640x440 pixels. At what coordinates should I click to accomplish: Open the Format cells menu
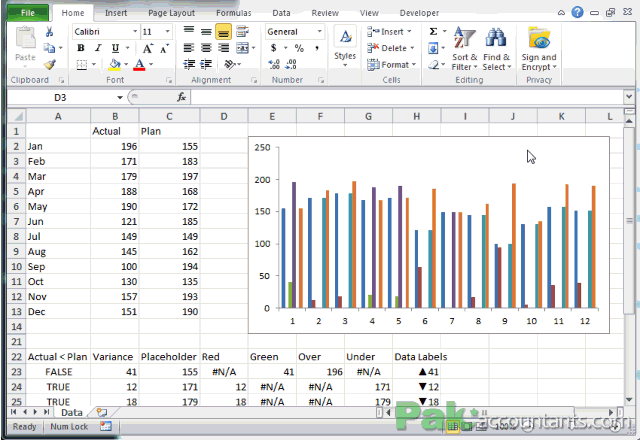(x=391, y=64)
